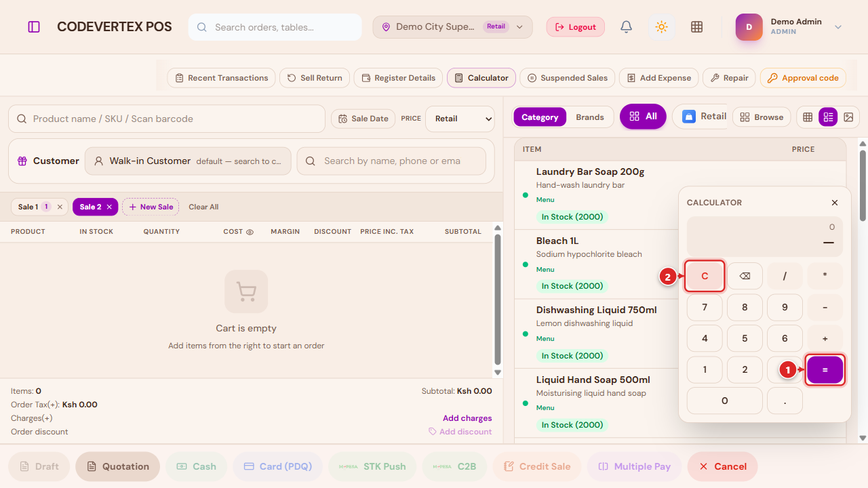
Task: Log out with the Logout button
Action: point(576,27)
